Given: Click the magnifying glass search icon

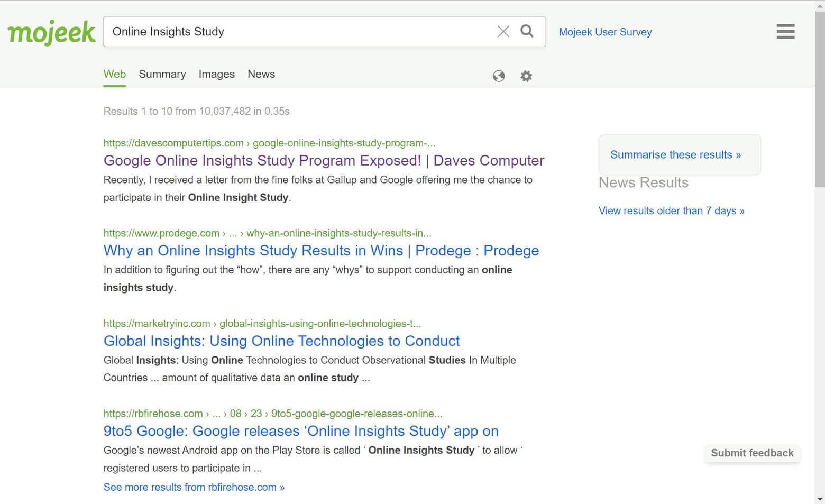Looking at the screenshot, I should (527, 31).
